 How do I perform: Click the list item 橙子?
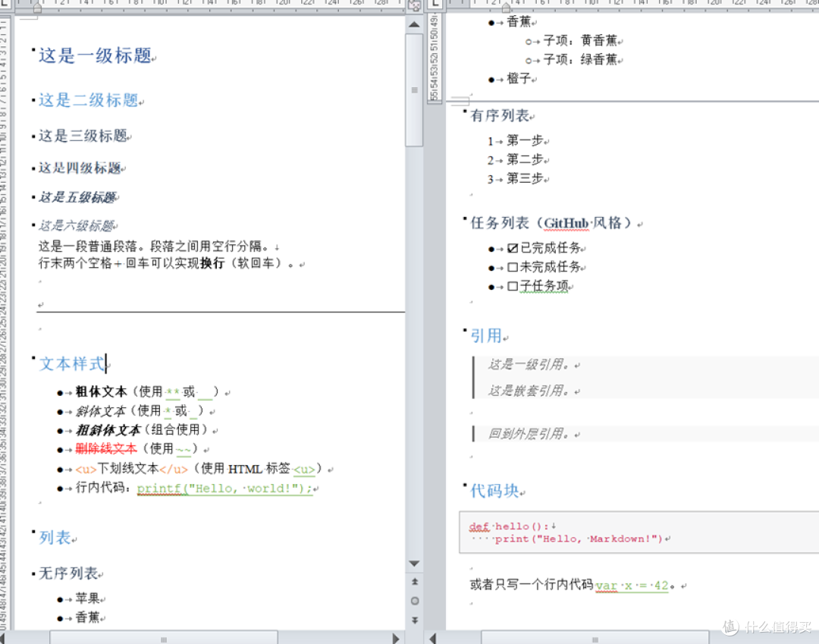click(519, 79)
